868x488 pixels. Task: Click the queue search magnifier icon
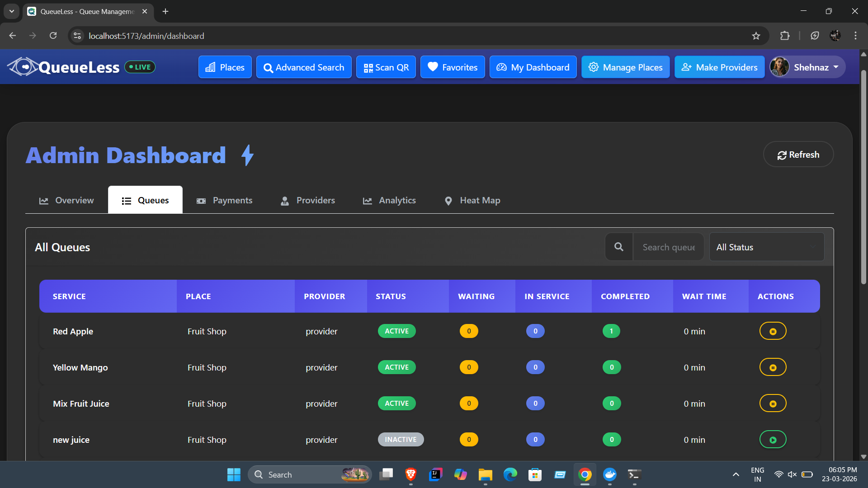point(619,247)
